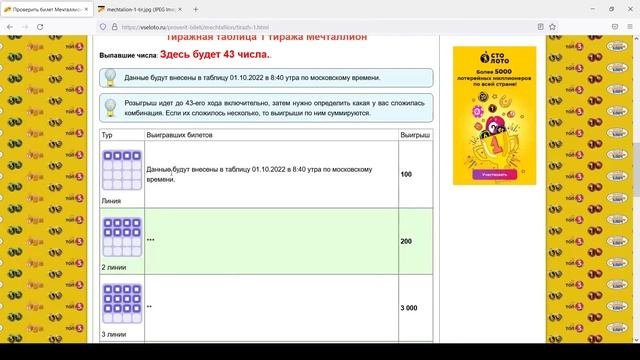
Task: Click the 'Тур' column header
Action: tap(107, 135)
